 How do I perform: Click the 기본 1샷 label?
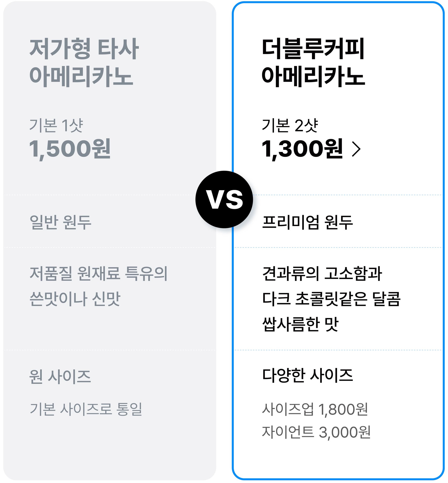(56, 125)
